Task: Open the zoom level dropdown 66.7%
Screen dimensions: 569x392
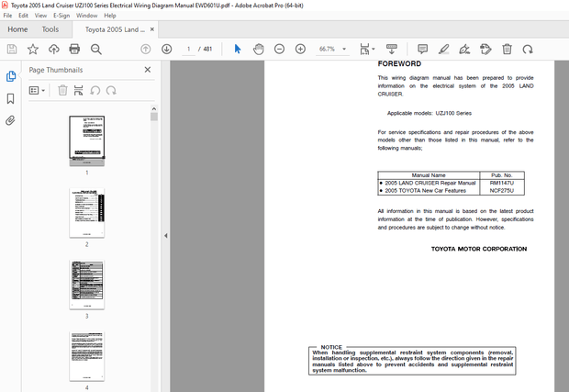Action: pos(332,49)
